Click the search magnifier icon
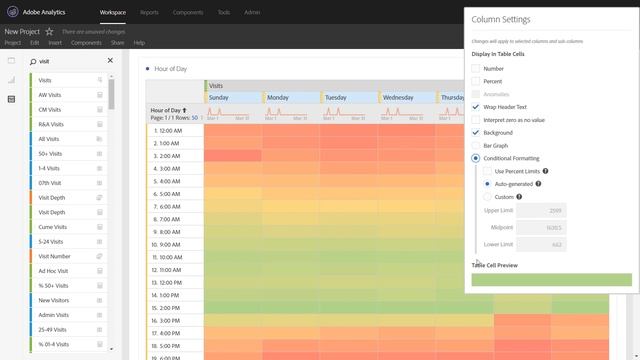 (33, 62)
